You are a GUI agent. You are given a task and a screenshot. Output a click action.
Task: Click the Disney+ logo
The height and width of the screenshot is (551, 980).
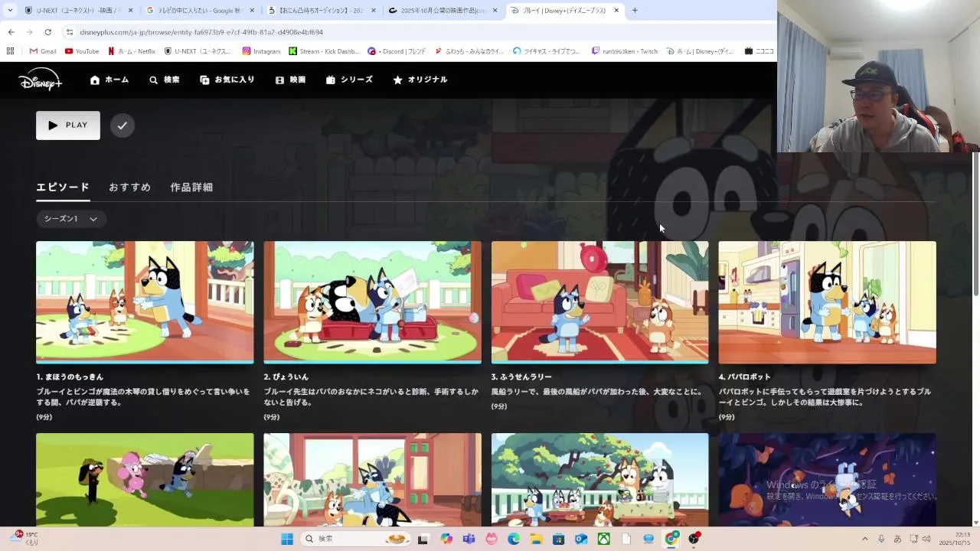40,80
